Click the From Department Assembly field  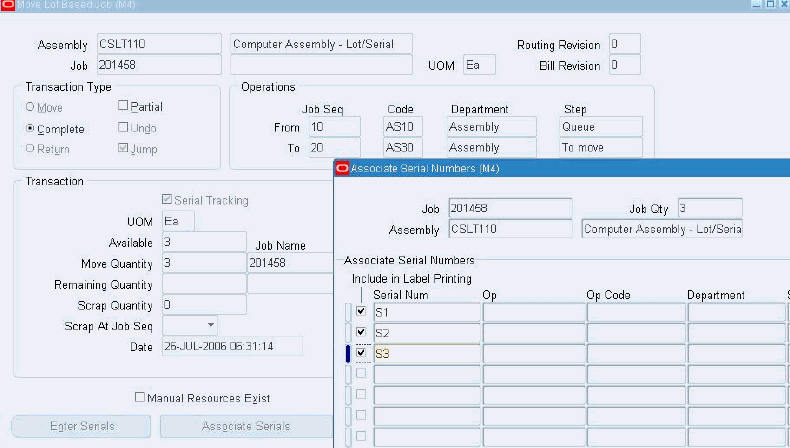[492, 127]
